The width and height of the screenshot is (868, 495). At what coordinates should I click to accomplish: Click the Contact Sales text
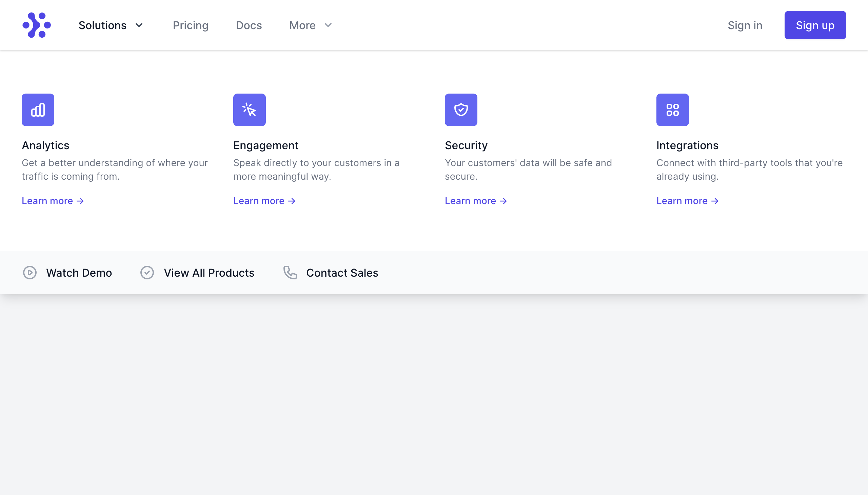click(342, 273)
